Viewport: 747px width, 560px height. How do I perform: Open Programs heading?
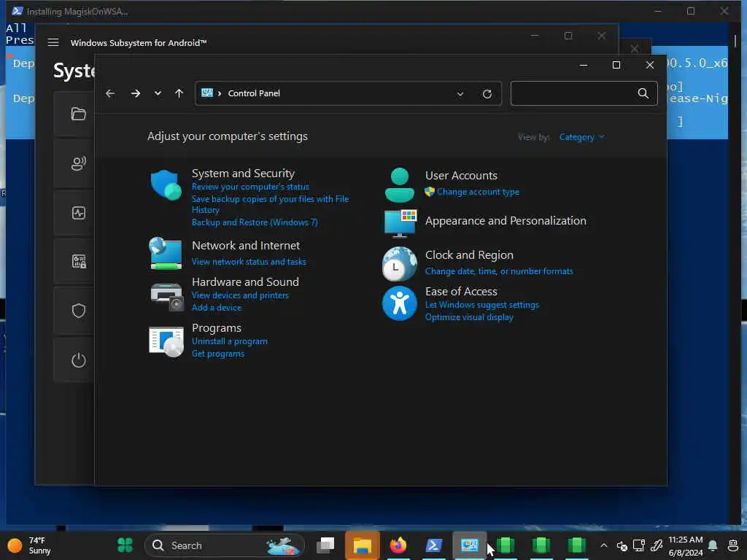pos(216,328)
